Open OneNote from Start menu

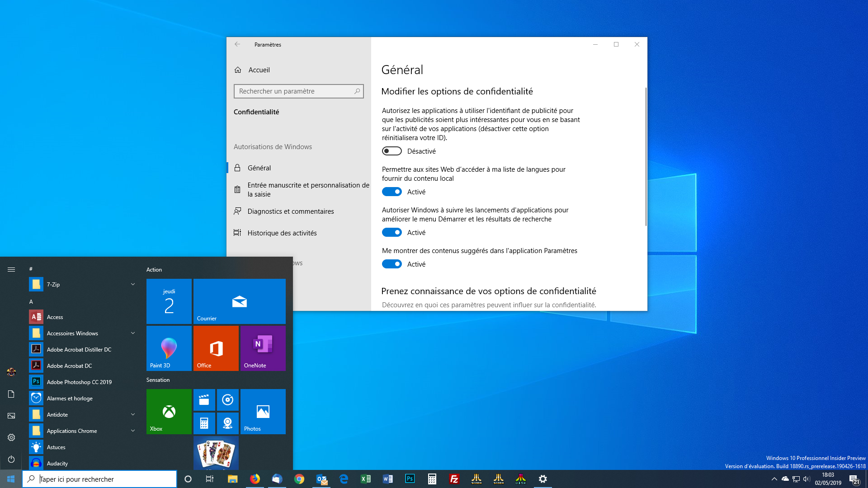263,348
